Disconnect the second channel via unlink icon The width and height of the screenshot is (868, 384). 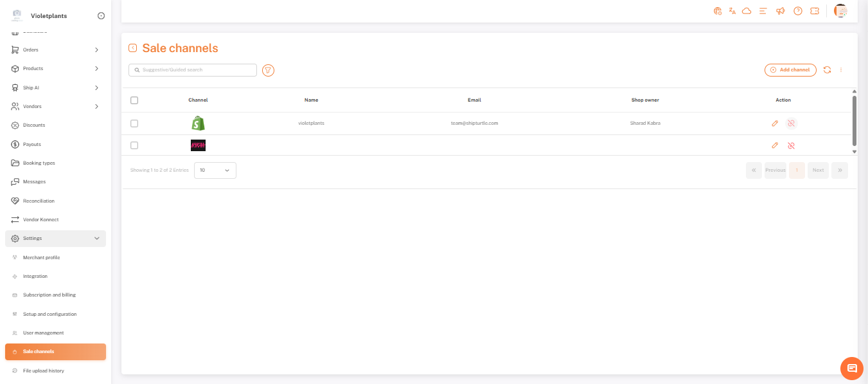pyautogui.click(x=792, y=145)
